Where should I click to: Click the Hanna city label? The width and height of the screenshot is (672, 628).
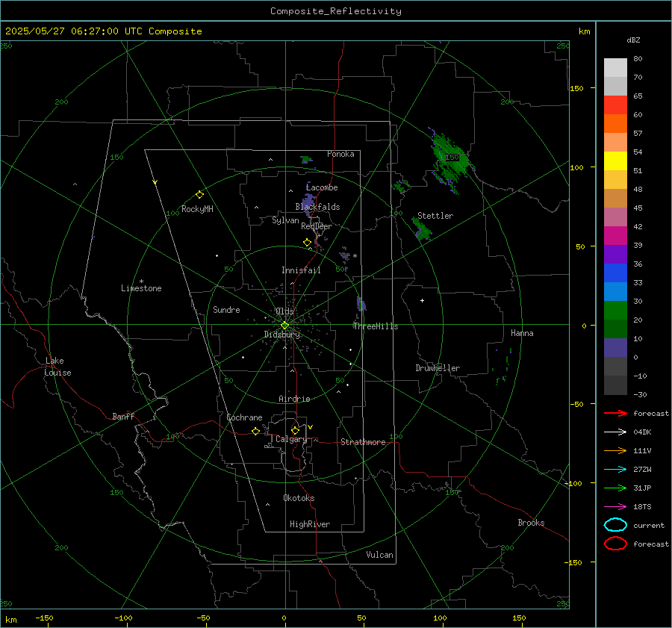tap(522, 333)
